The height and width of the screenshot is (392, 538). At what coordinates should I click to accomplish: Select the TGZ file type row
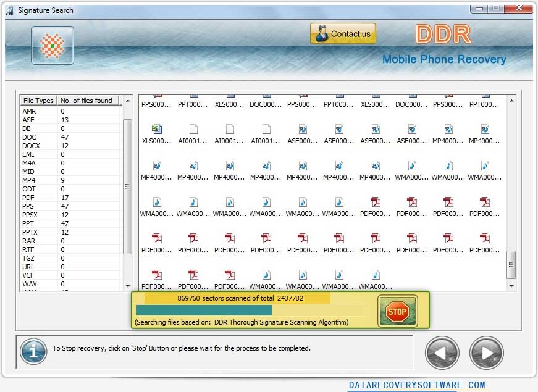click(x=71, y=258)
